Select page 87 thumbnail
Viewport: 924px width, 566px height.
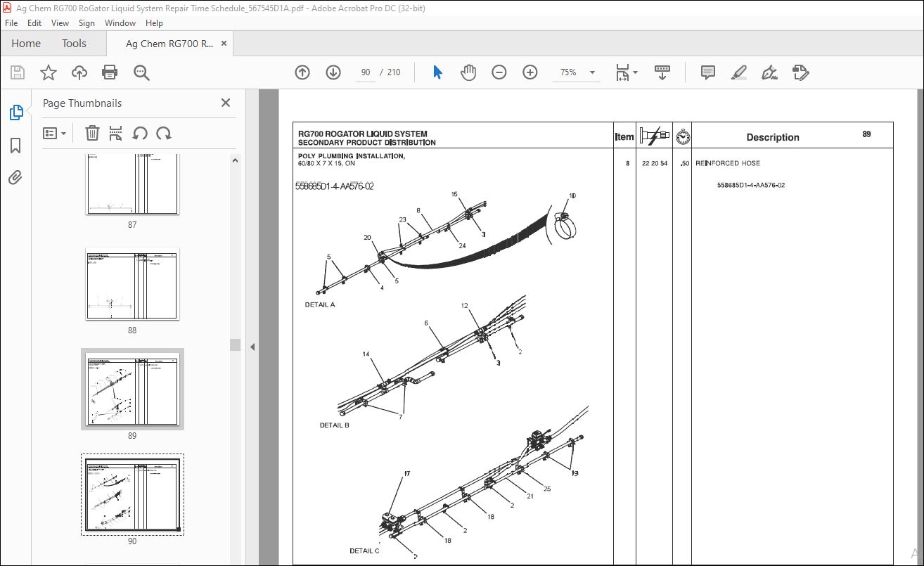(132, 184)
